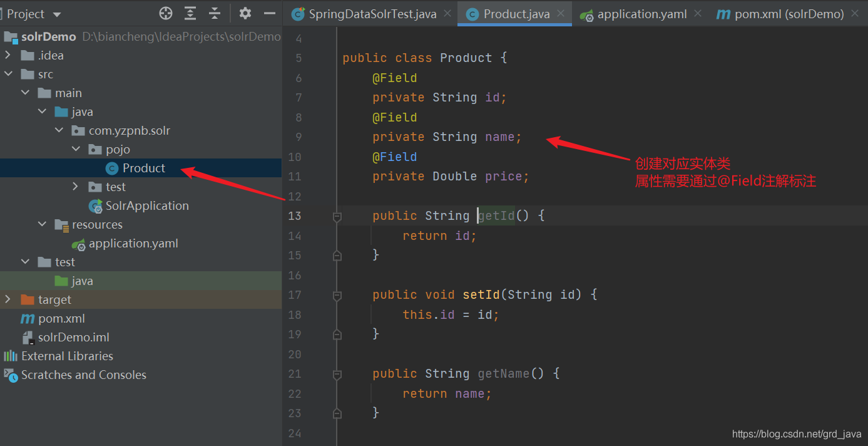Fold setId method at line 17

[x=337, y=295]
